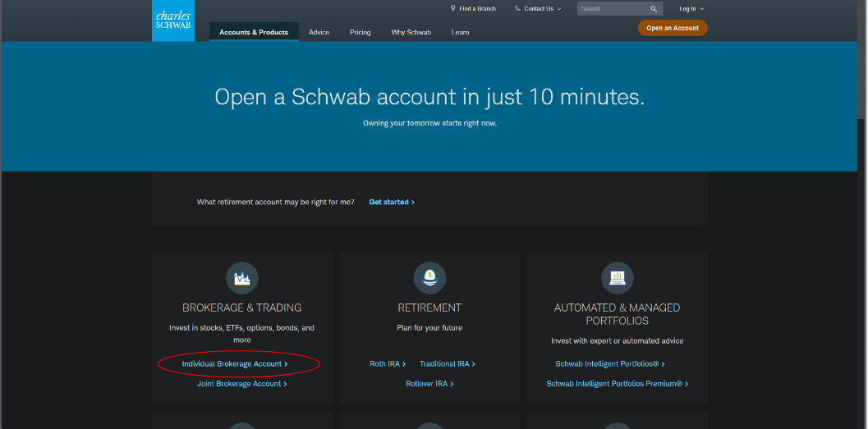Open the Joint Brokerage Account link
Viewport: 868px width, 429px height.
point(241,384)
